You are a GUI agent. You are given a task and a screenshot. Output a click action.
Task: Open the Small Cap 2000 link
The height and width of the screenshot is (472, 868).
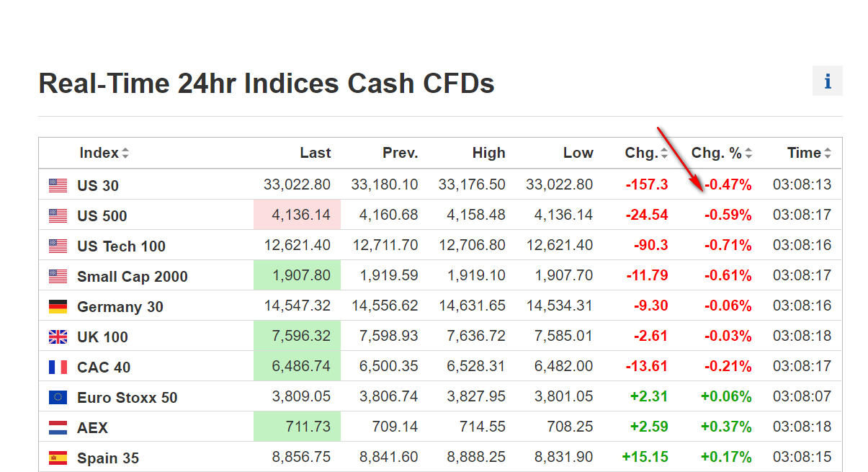(x=133, y=277)
